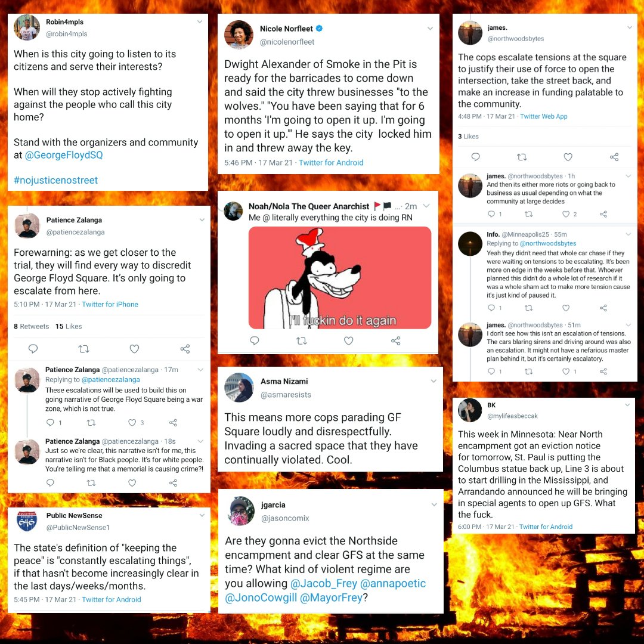Share the Goofy meme tweet
This screenshot has width=644, height=644.
(395, 340)
